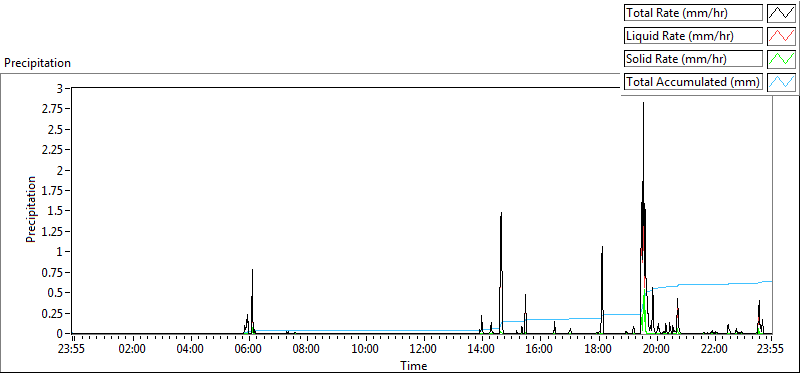
Task: Select the Total Rate (mm/hr) legend label
Action: (693, 13)
